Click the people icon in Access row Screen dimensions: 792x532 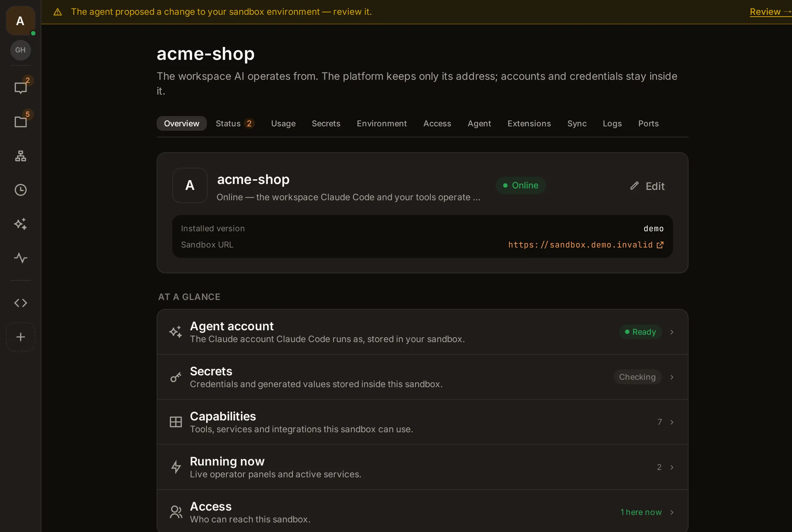point(175,512)
